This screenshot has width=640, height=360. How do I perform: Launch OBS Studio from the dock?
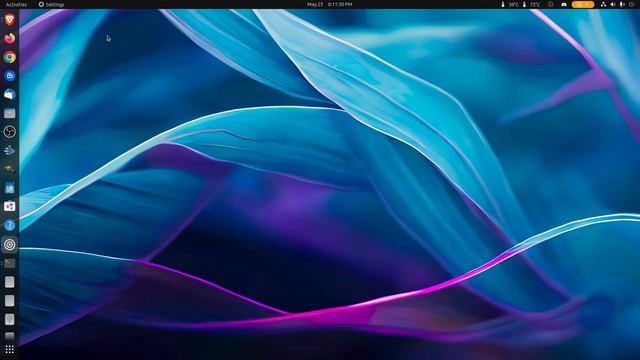(9, 131)
